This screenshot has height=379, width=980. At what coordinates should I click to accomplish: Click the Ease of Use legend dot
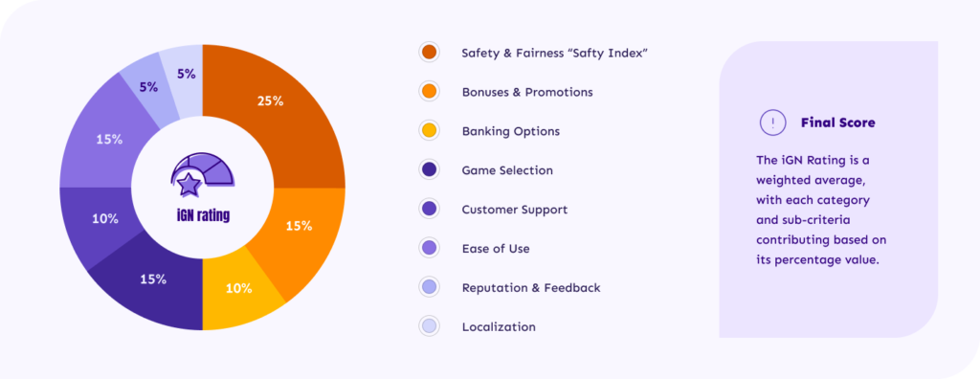(430, 248)
